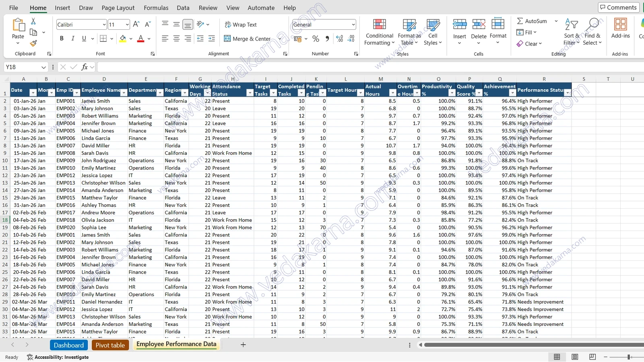Toggle Bold formatting
Image resolution: width=644 pixels, height=362 pixels.
coord(62,39)
